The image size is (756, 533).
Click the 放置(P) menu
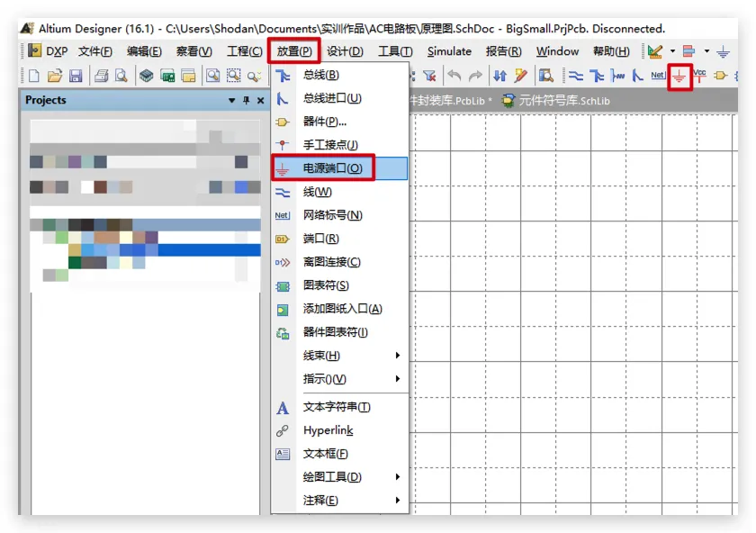coord(294,51)
